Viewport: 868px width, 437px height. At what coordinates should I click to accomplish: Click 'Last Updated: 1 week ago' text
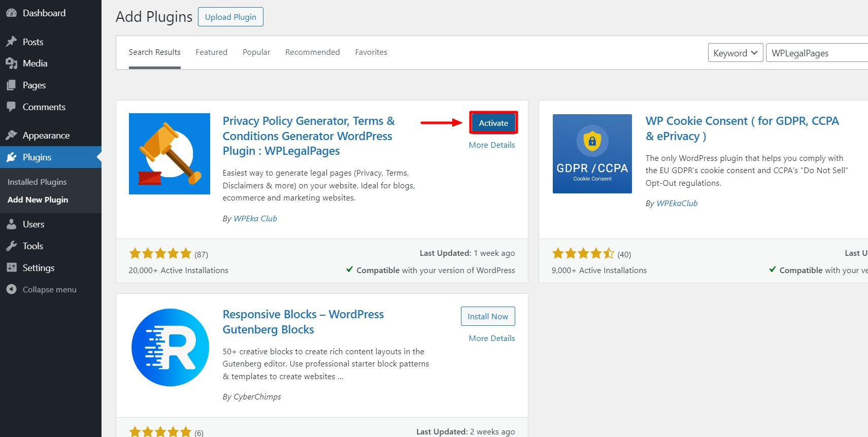pyautogui.click(x=468, y=253)
